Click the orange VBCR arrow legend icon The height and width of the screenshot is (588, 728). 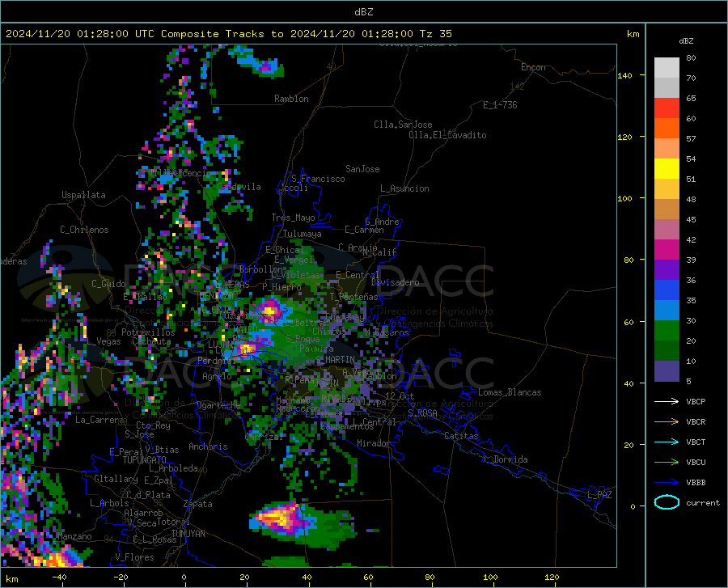pos(667,421)
